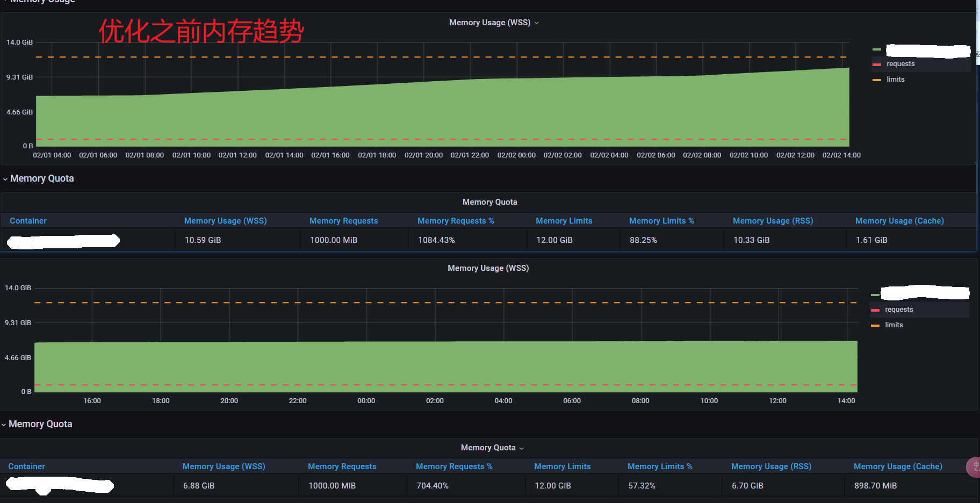Toggle the requests series in the upper chart legend
Image resolution: width=980 pixels, height=503 pixels.
tap(900, 64)
